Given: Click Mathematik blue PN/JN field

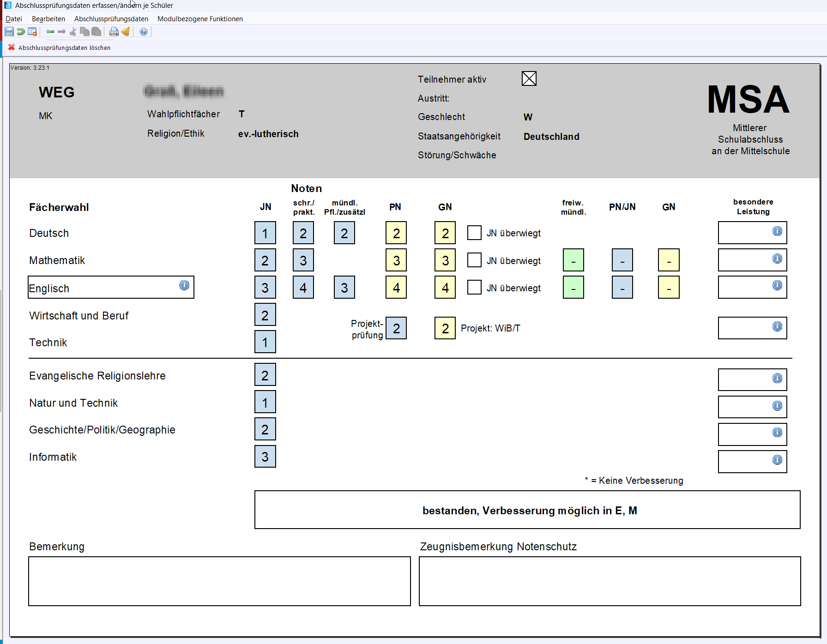Looking at the screenshot, I should (622, 260).
